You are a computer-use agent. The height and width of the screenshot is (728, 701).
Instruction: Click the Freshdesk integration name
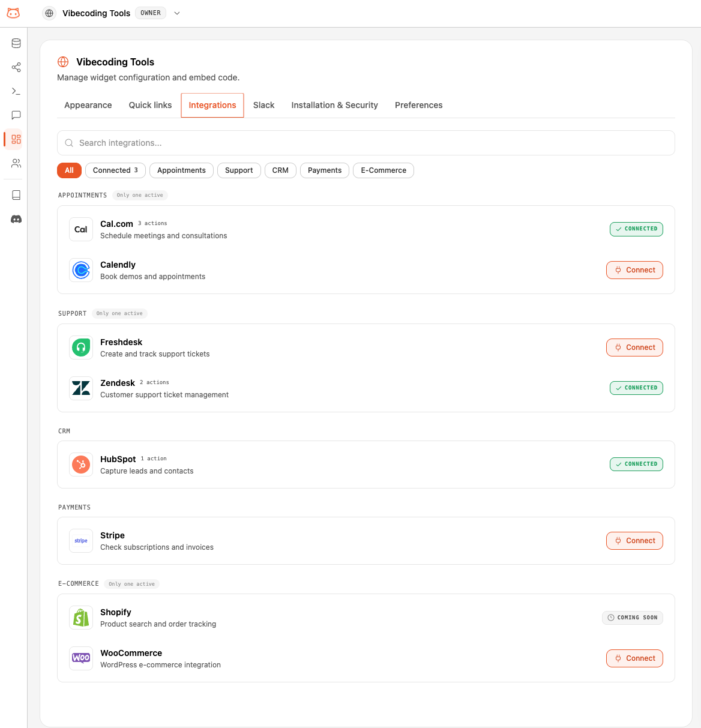[x=121, y=342]
